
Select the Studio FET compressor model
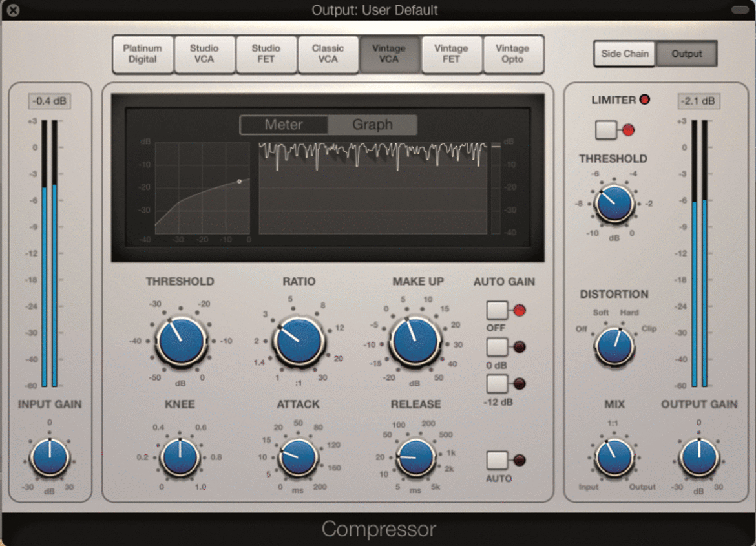[266, 54]
